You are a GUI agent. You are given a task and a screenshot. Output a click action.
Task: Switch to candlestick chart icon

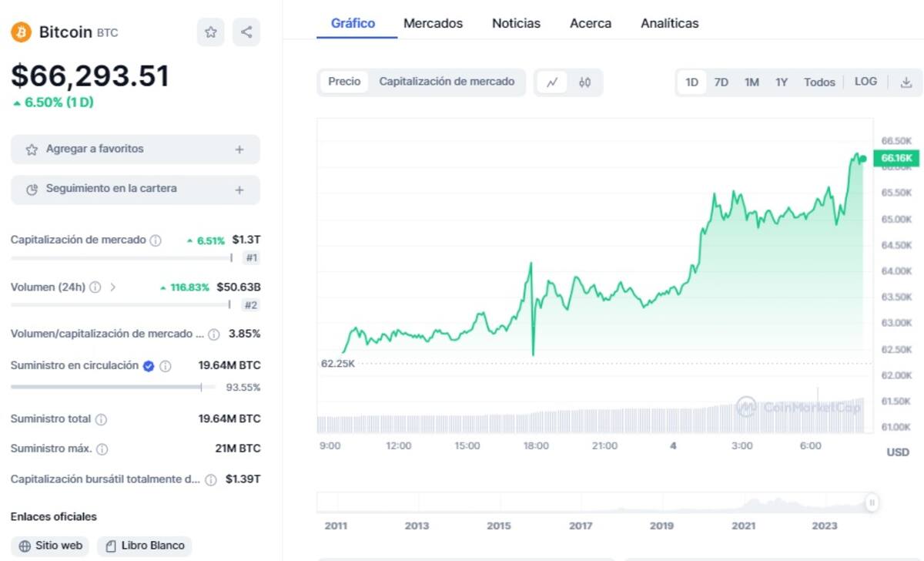[x=584, y=82]
